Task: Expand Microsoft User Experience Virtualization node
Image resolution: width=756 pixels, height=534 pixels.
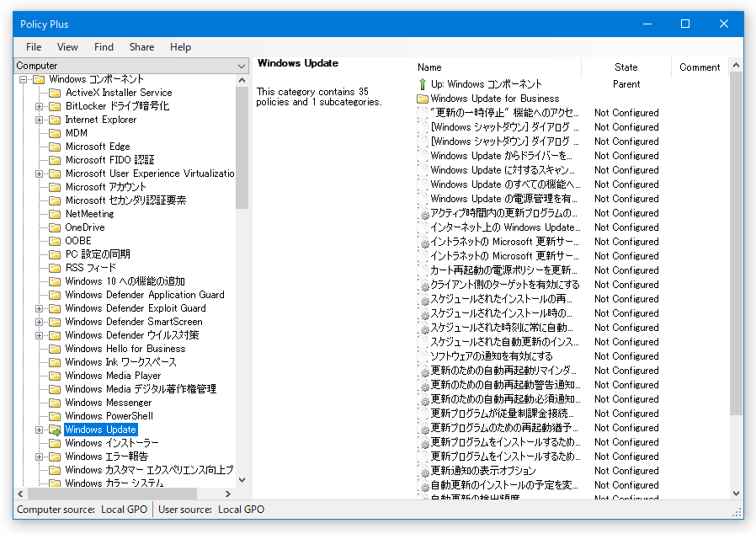Action: pyautogui.click(x=39, y=174)
